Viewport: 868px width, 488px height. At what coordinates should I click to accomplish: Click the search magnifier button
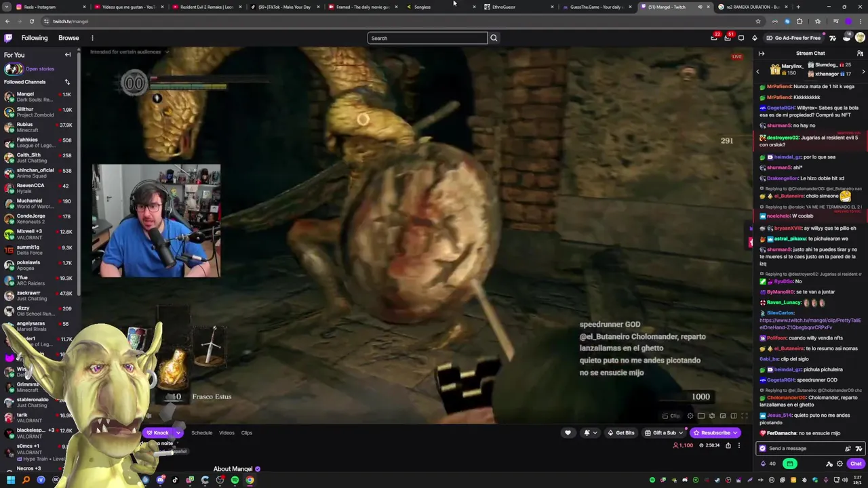point(494,38)
